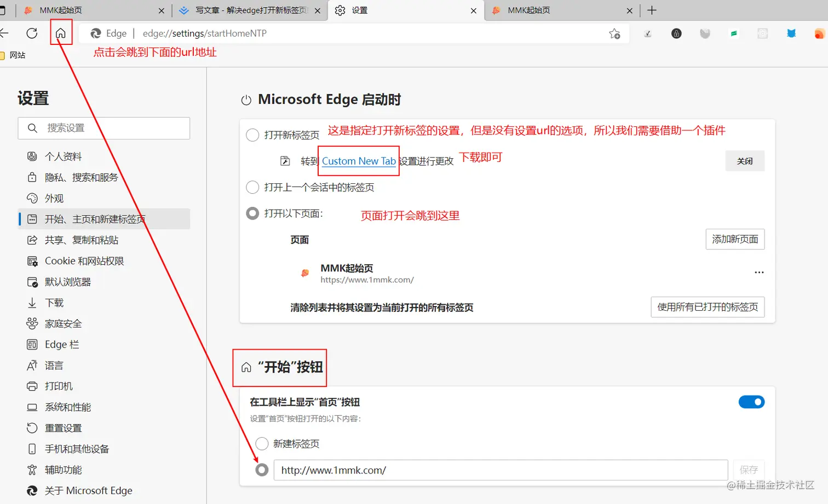Click the add-to-favorites star icon
Image resolution: width=828 pixels, height=504 pixels.
(614, 34)
